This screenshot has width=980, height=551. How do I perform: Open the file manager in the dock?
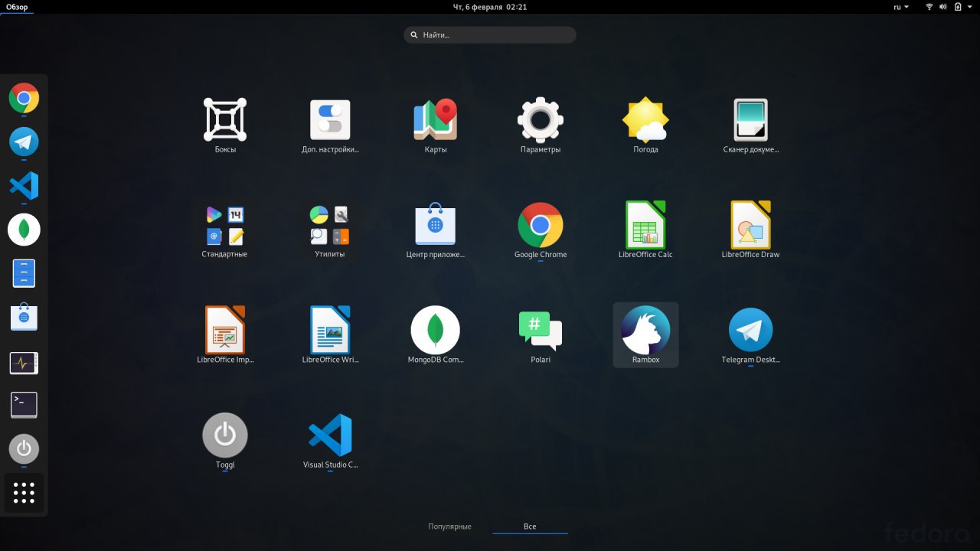click(x=24, y=273)
